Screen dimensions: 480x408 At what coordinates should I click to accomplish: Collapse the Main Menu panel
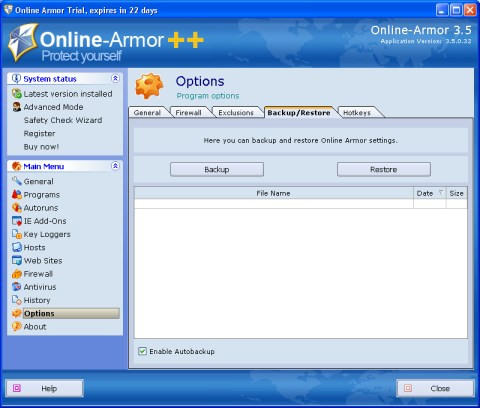pos(115,166)
